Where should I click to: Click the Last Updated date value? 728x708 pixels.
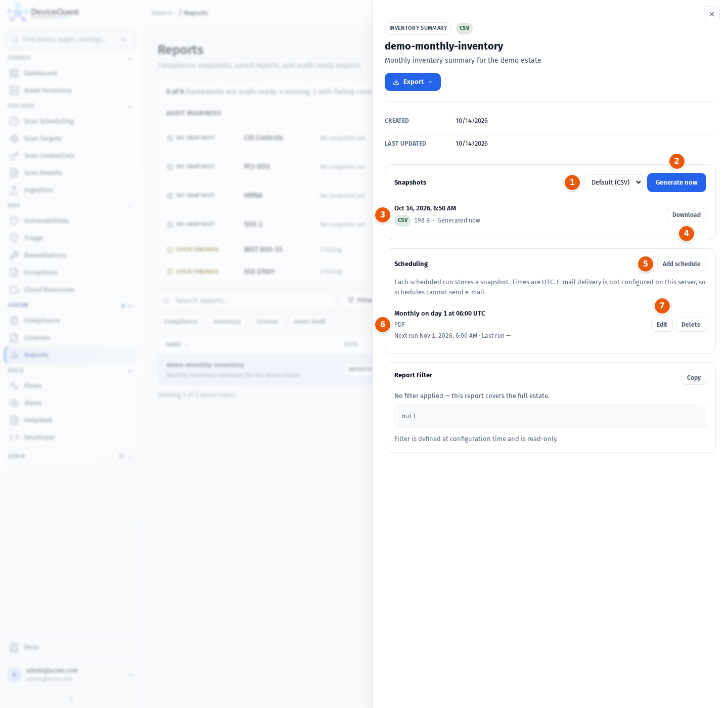coord(471,144)
